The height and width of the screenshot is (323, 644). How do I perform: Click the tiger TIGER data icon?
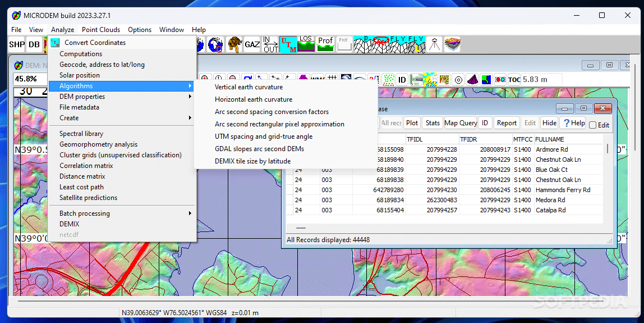tap(234, 44)
